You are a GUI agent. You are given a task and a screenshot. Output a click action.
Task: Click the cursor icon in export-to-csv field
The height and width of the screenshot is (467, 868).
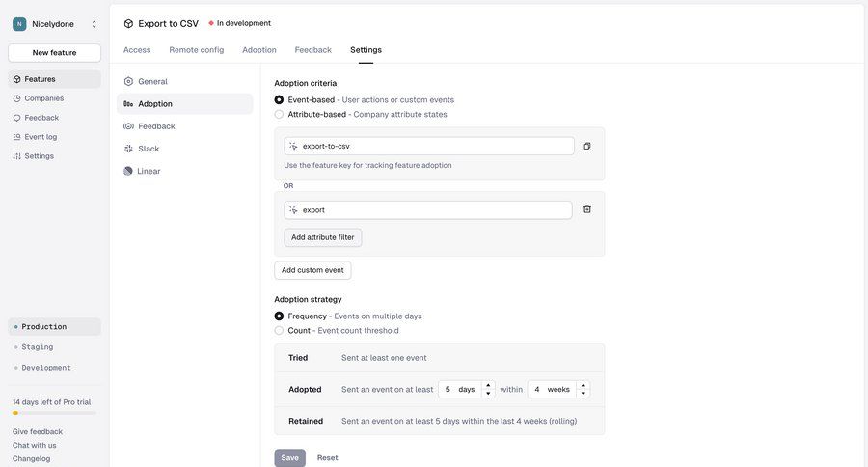point(293,147)
